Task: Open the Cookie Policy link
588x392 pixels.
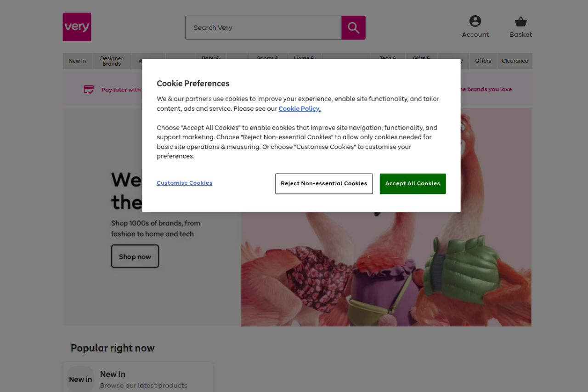Action: click(300, 109)
